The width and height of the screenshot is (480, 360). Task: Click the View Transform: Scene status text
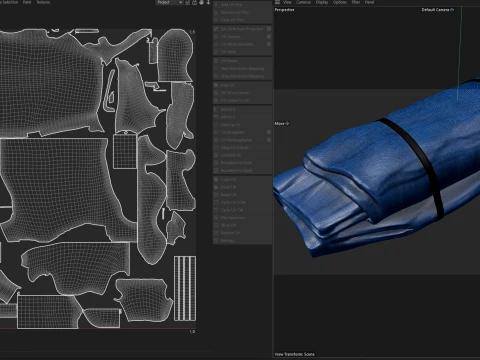[x=294, y=354]
